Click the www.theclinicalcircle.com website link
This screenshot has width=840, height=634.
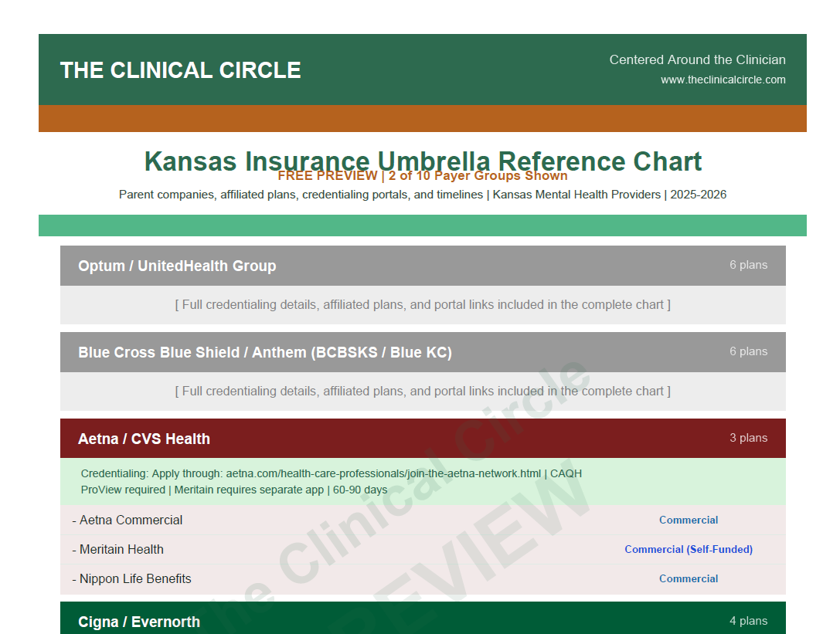pos(723,80)
